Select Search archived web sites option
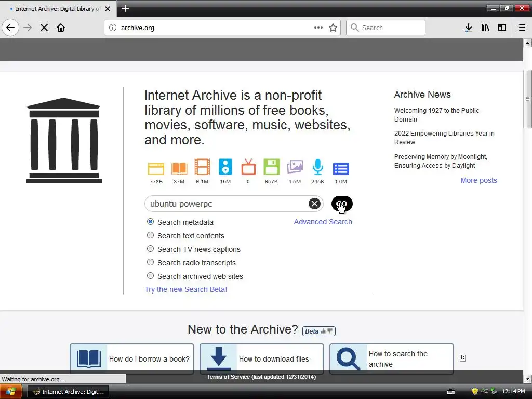This screenshot has height=399, width=532. click(x=150, y=276)
